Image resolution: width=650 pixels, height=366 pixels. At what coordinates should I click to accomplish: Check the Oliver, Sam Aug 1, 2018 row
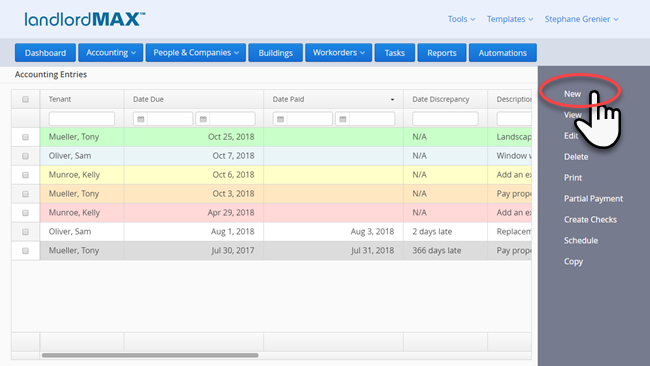(x=25, y=232)
